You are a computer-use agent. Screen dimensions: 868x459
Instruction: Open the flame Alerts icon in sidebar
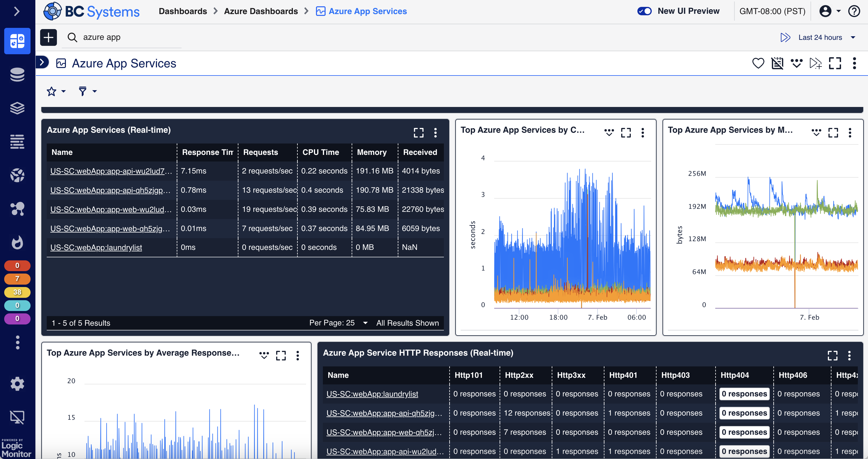17,242
